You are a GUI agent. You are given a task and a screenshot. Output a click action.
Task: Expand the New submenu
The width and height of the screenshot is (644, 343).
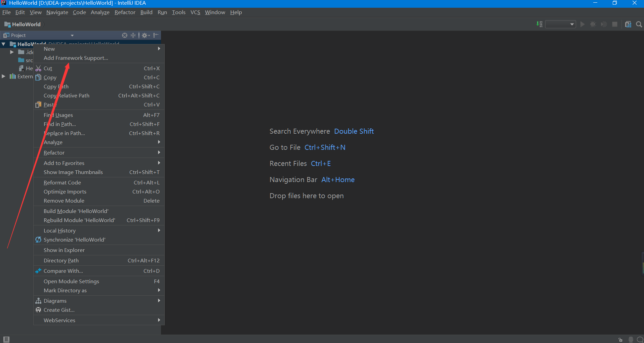(99, 49)
